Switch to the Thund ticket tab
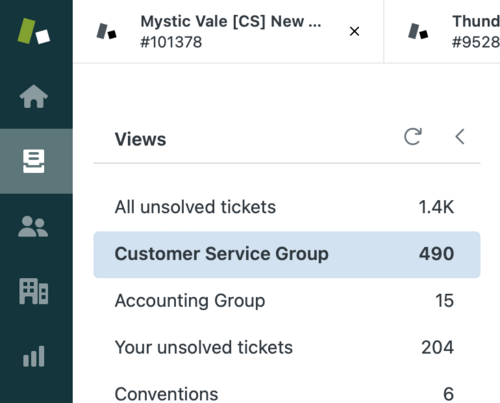 442,31
